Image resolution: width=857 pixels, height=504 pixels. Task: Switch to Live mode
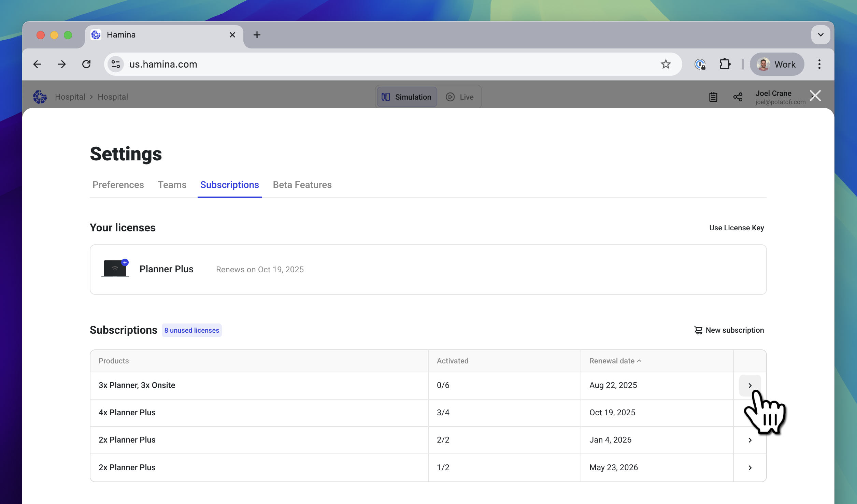(x=460, y=97)
